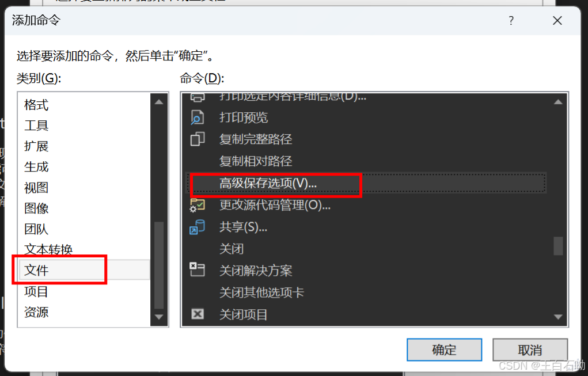Click the change source control icon

pyautogui.click(x=198, y=205)
